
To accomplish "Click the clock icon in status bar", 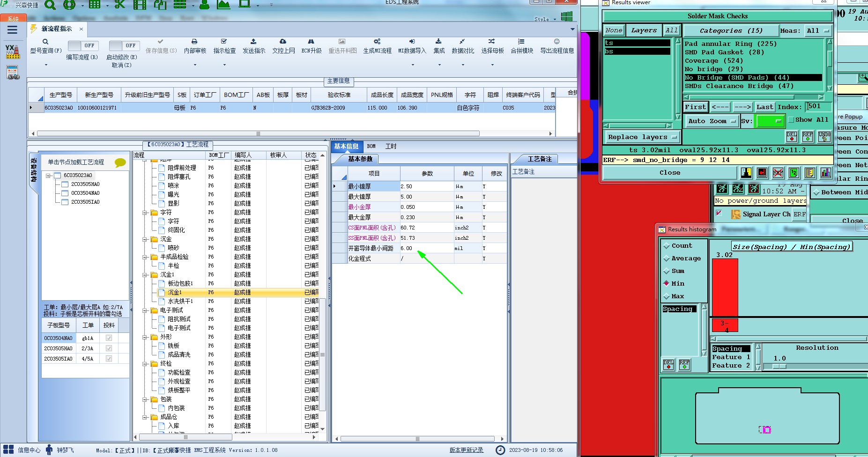I will (x=500, y=450).
